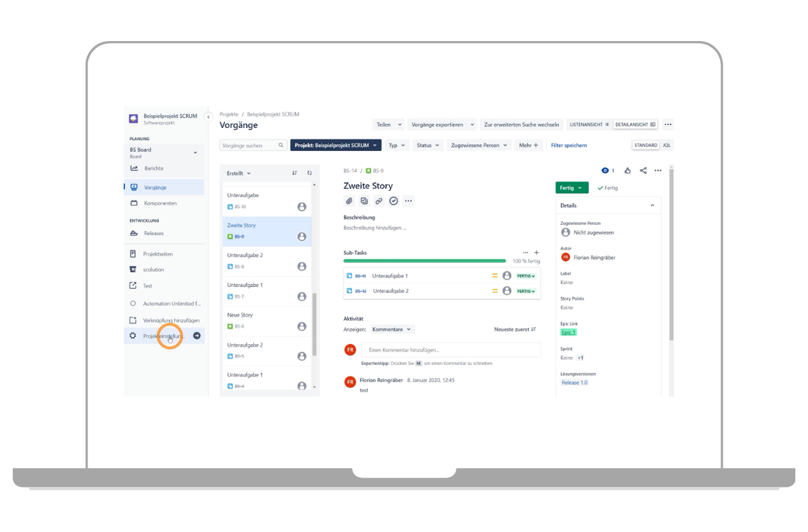Switch to Listenansicht view

pyautogui.click(x=588, y=125)
